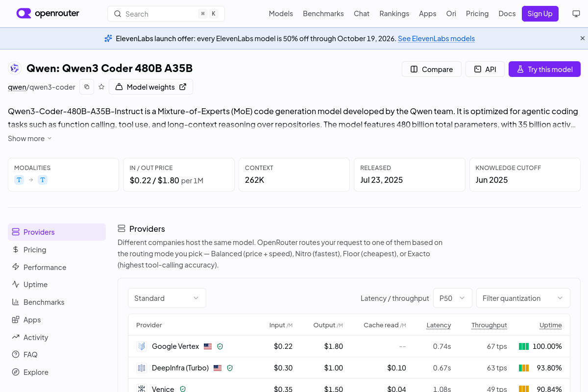Open the Rankings nav item

394,14
